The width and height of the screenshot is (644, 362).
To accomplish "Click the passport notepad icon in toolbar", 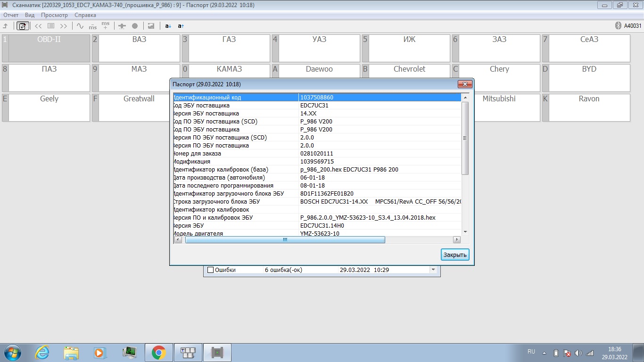I will click(22, 26).
